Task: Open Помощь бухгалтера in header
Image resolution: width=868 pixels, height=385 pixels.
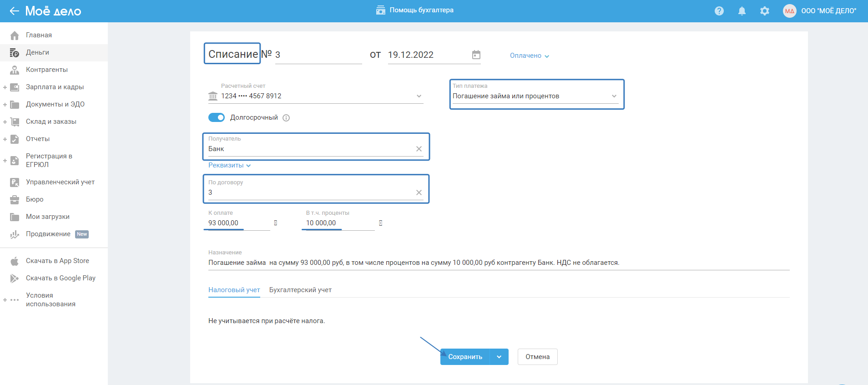Action: (x=414, y=10)
